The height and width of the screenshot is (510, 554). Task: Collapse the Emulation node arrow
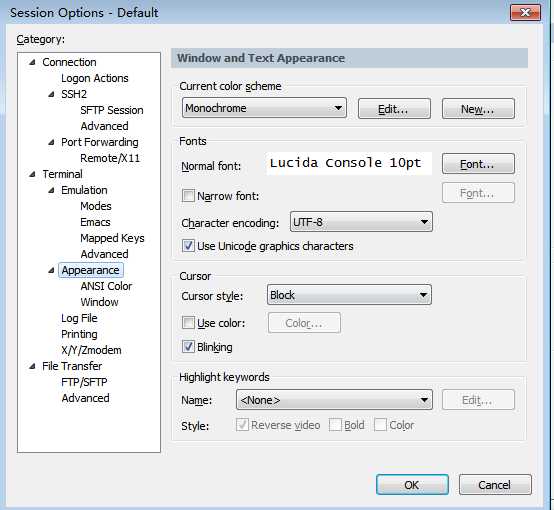(x=52, y=190)
